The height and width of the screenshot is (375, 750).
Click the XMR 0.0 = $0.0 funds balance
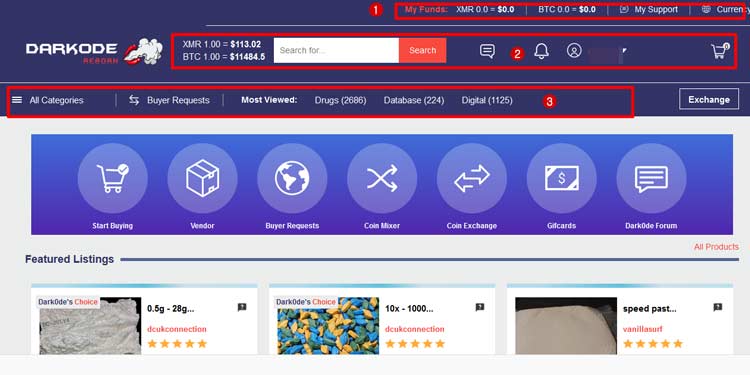point(485,9)
